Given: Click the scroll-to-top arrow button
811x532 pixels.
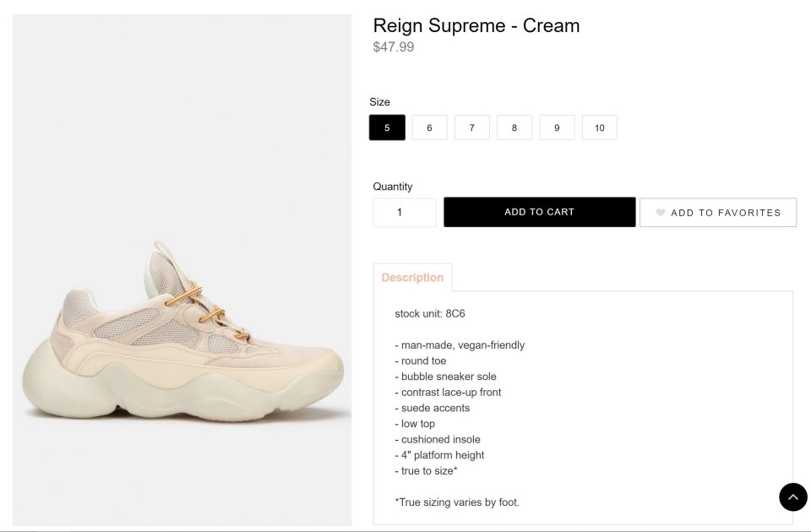Looking at the screenshot, I should (792, 497).
